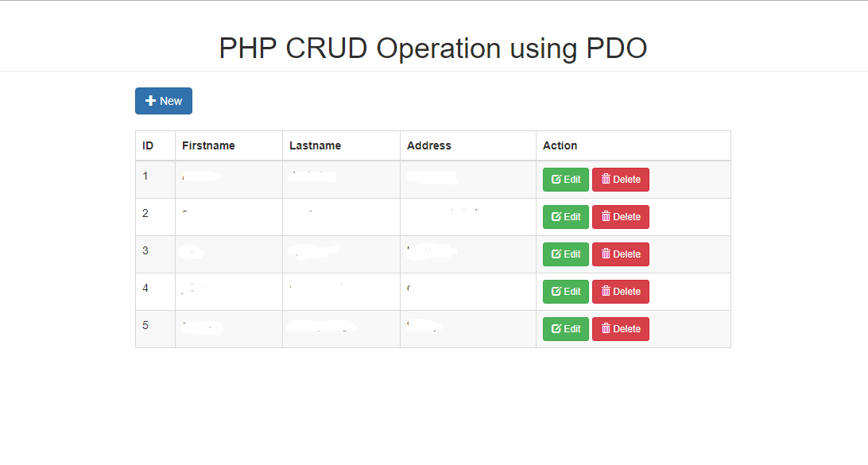Click the Action column header

(560, 145)
